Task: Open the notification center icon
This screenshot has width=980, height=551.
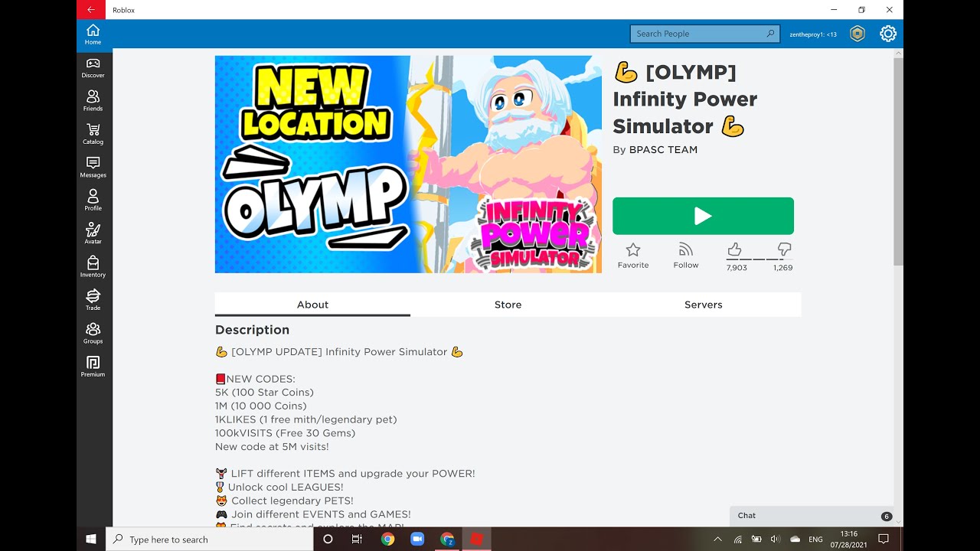Action: (884, 539)
